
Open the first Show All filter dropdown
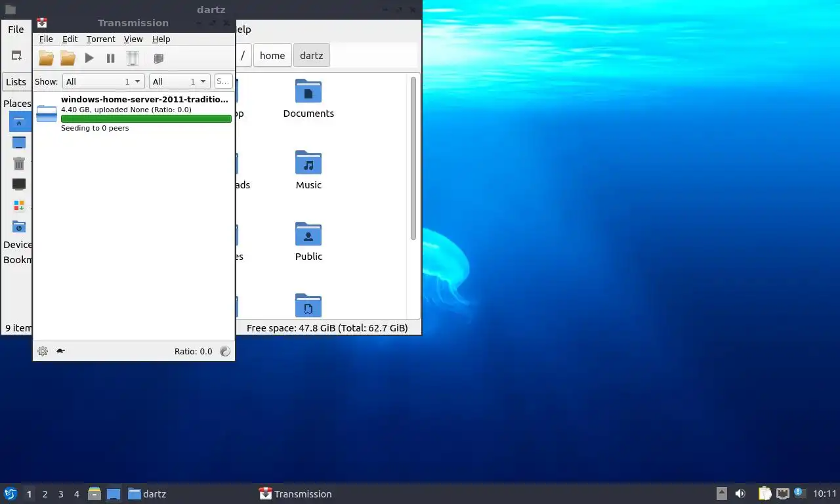click(103, 81)
